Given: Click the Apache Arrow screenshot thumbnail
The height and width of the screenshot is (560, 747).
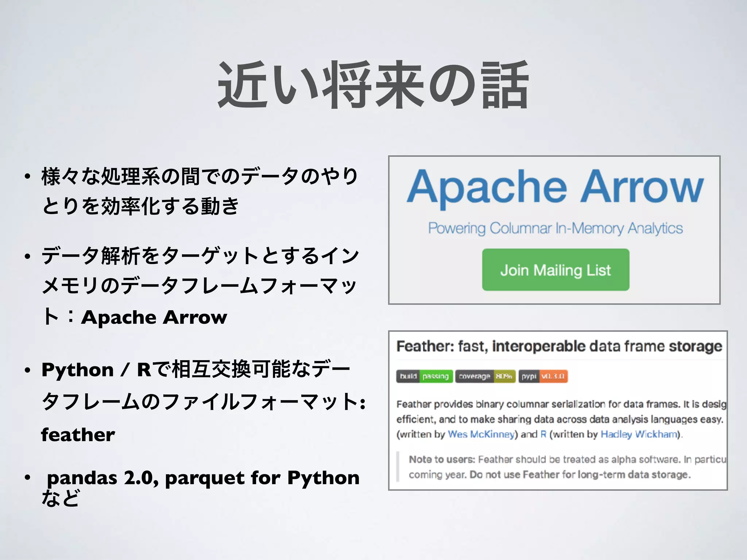Looking at the screenshot, I should click(554, 230).
